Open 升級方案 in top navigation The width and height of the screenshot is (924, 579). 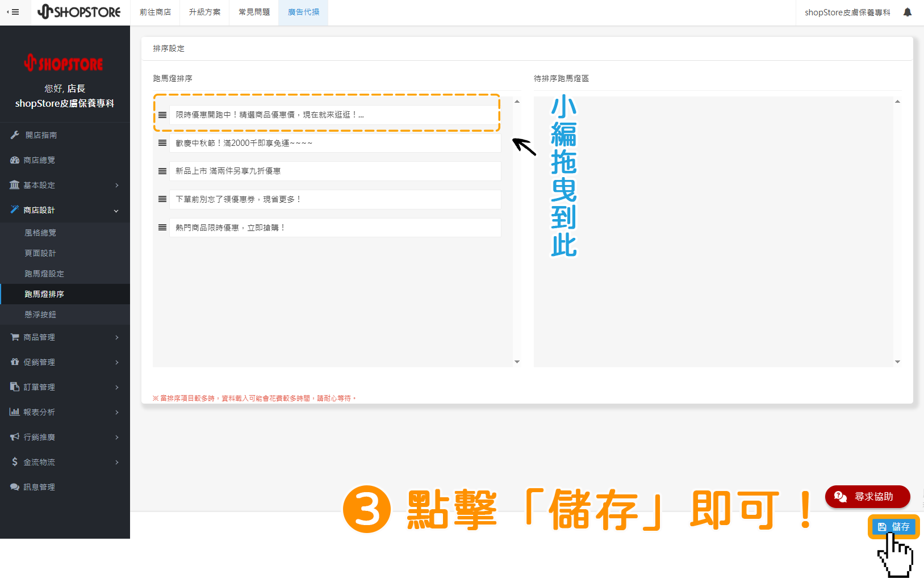tap(204, 12)
